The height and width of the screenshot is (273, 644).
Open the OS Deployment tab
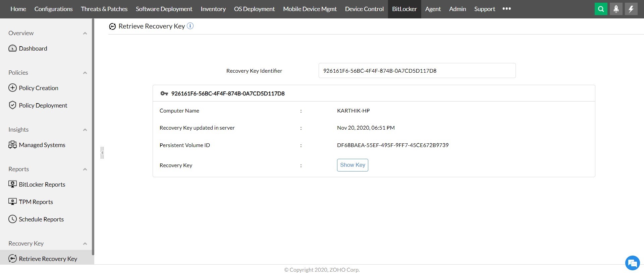[254, 9]
